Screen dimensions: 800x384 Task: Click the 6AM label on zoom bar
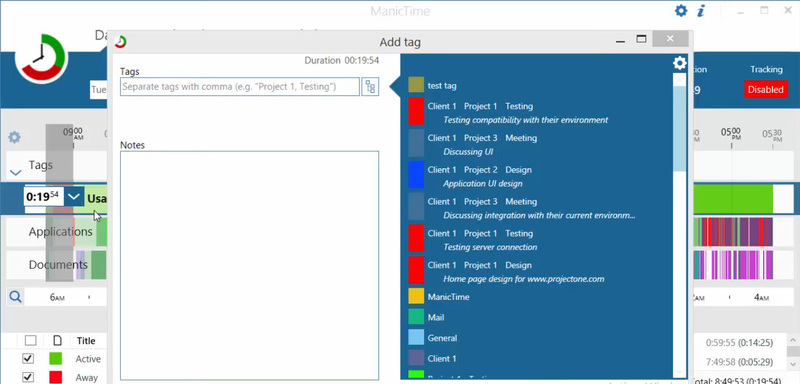[x=57, y=297]
